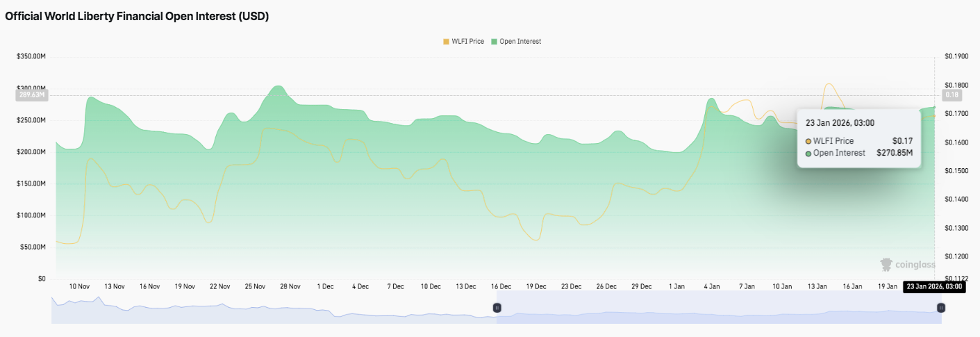Image resolution: width=980 pixels, height=337 pixels.
Task: Click the right range slider handle
Action: (x=940, y=307)
